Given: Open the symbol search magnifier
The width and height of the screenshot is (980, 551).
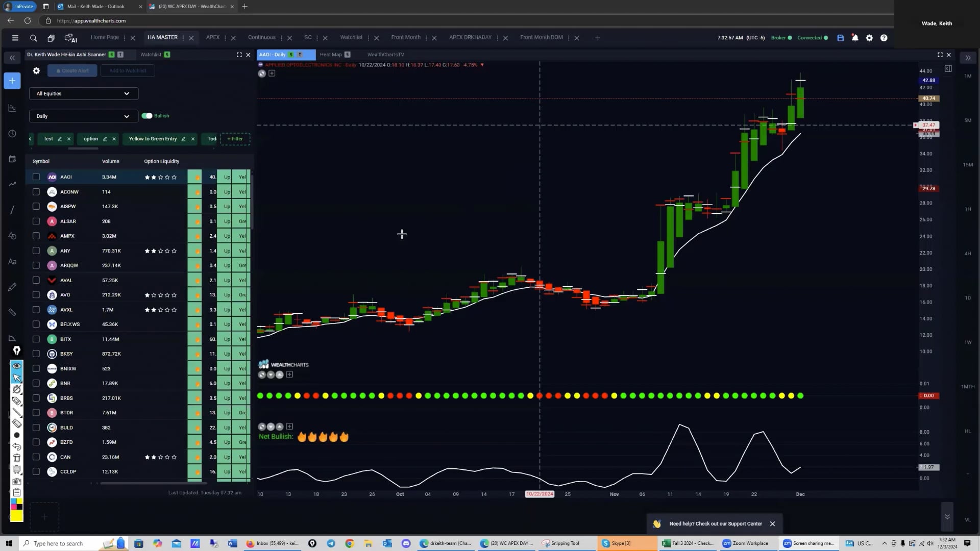Looking at the screenshot, I should click(33, 38).
